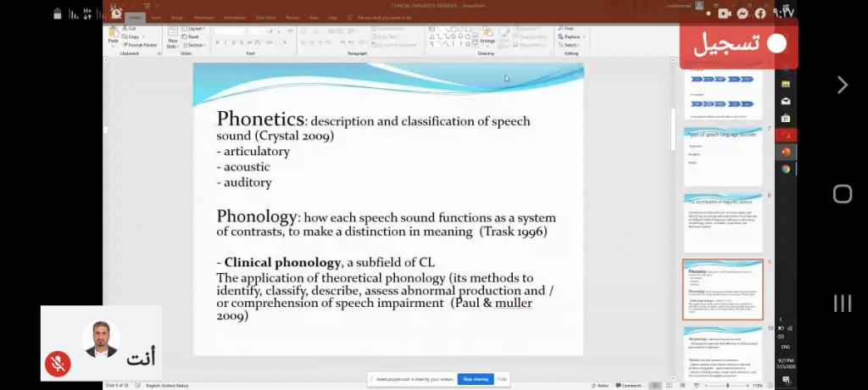Select the 'Types of speech language disorder' slide thumbnail
Viewport: 868px width, 390px height.
click(x=722, y=157)
